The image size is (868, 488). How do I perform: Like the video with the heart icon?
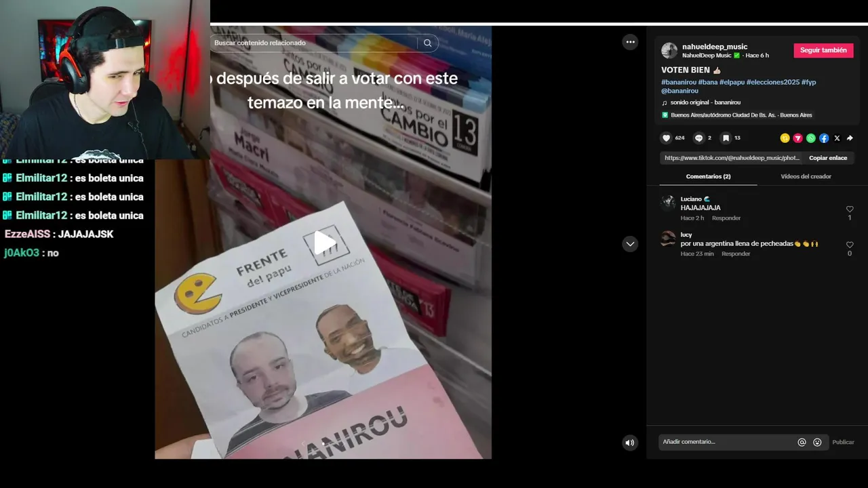tap(667, 138)
